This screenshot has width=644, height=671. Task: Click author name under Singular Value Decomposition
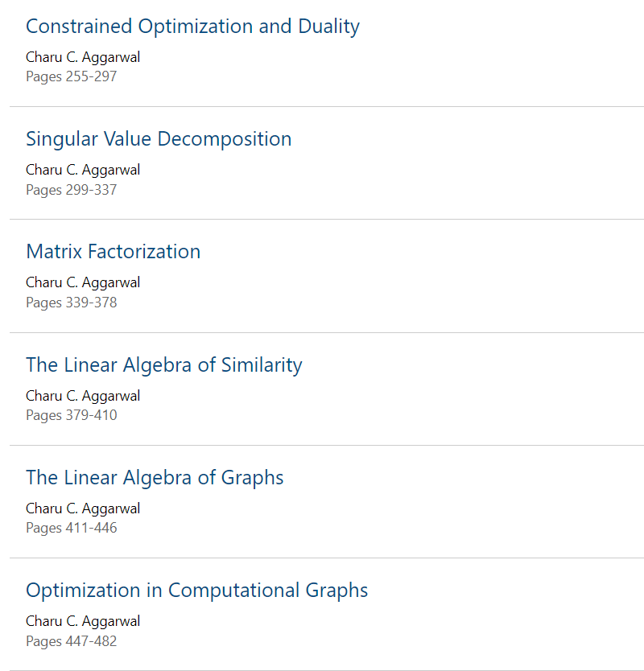[x=83, y=171]
